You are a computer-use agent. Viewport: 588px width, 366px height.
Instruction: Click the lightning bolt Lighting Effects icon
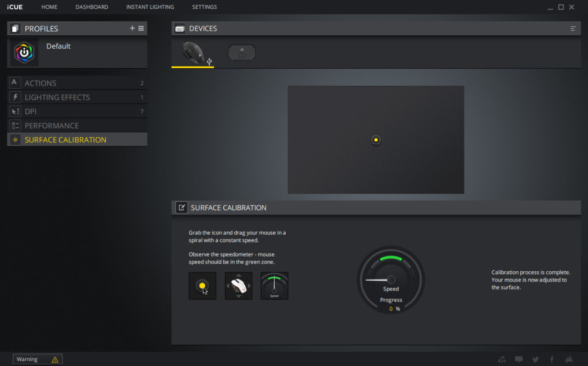tap(15, 97)
